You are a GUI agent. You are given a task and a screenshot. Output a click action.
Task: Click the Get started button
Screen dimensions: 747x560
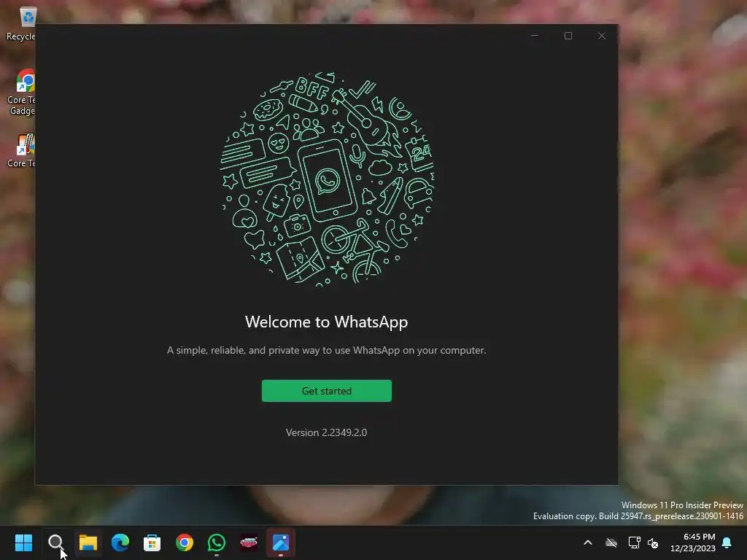[x=326, y=391]
